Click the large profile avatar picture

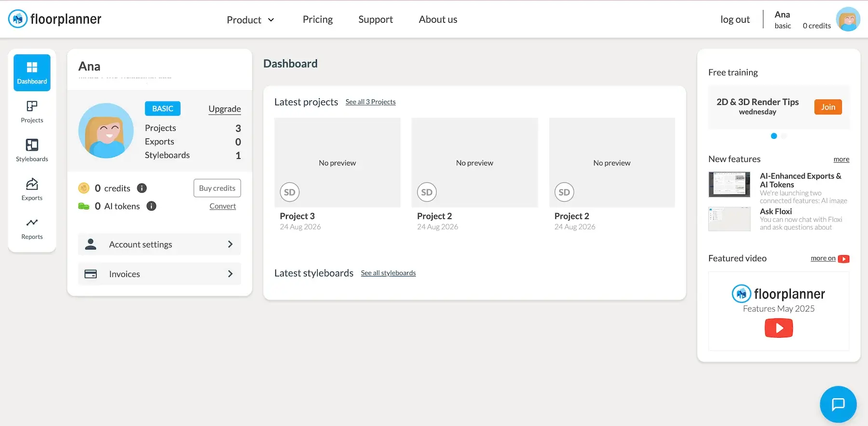(106, 131)
